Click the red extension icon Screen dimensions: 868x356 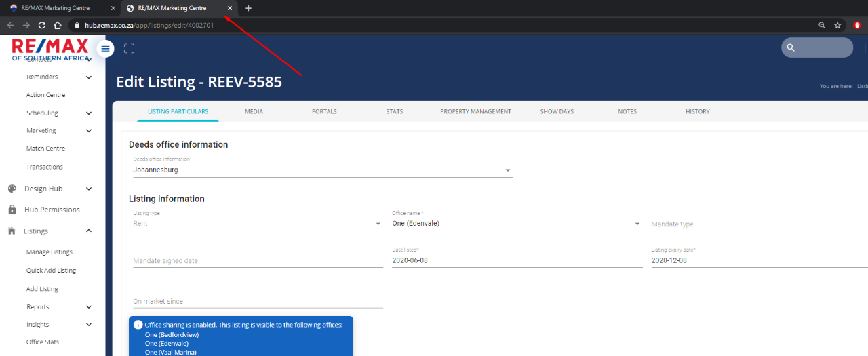pos(857,25)
